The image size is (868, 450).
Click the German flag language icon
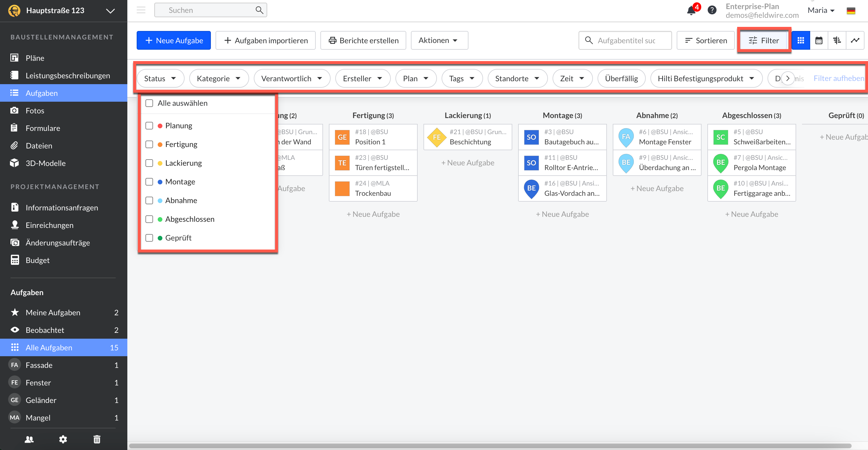[x=851, y=11]
